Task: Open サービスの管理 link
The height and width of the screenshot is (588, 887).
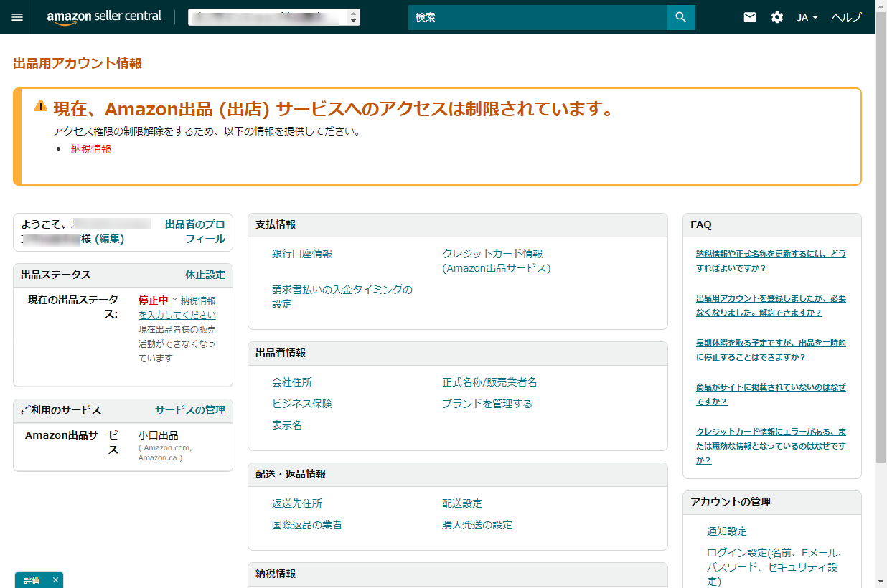Action: coord(189,410)
